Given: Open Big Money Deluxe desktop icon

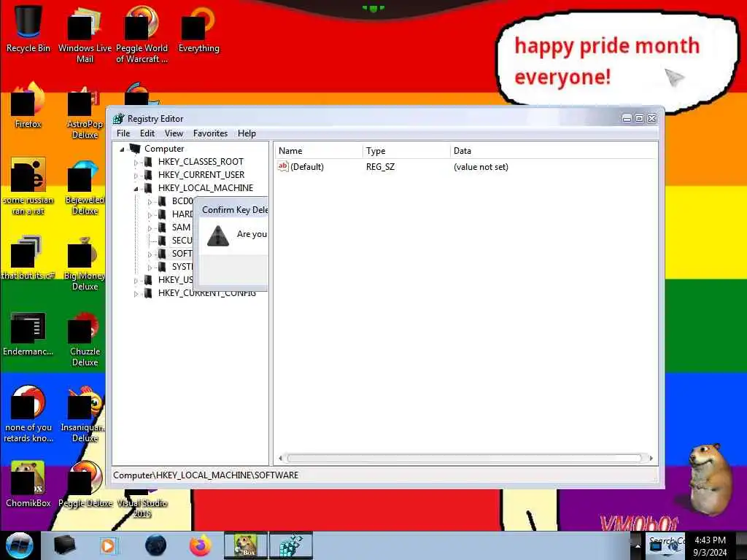Looking at the screenshot, I should click(85, 264).
